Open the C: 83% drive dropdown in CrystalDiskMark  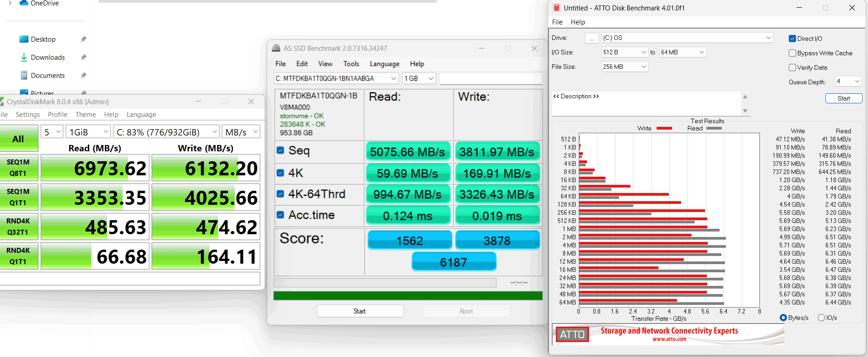coord(166,132)
